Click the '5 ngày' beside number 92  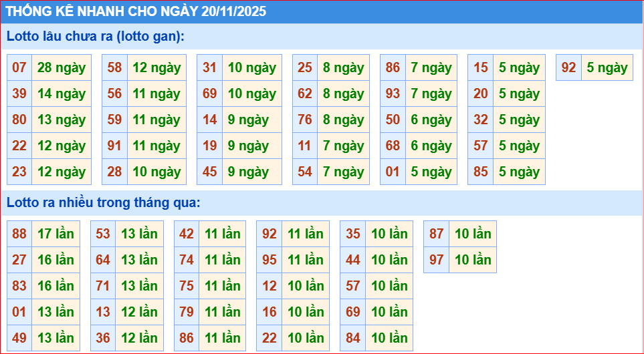(607, 67)
